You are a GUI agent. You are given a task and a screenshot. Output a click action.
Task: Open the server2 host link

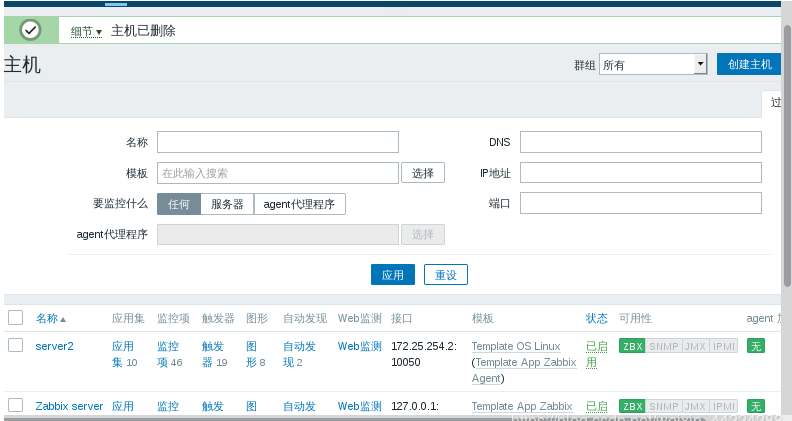tap(55, 346)
